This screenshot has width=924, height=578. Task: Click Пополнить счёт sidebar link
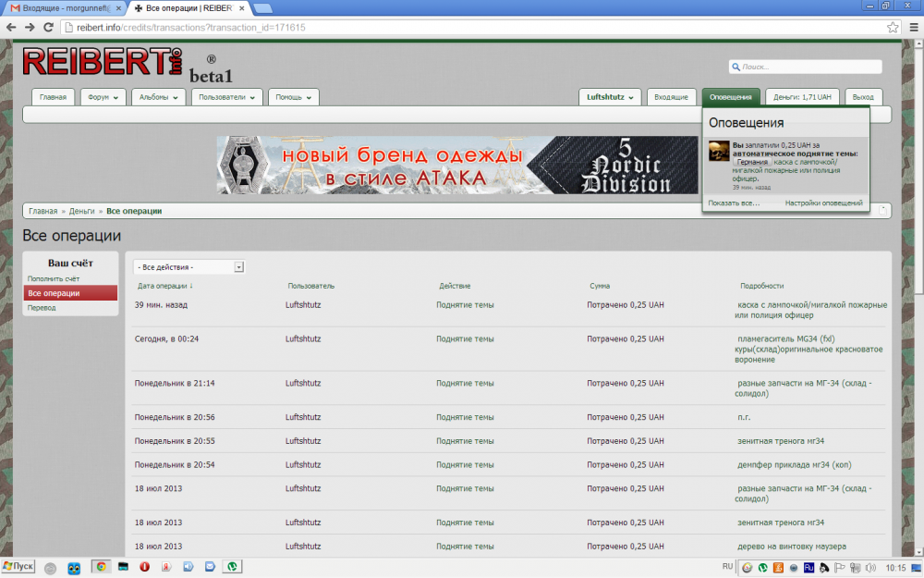click(x=54, y=279)
